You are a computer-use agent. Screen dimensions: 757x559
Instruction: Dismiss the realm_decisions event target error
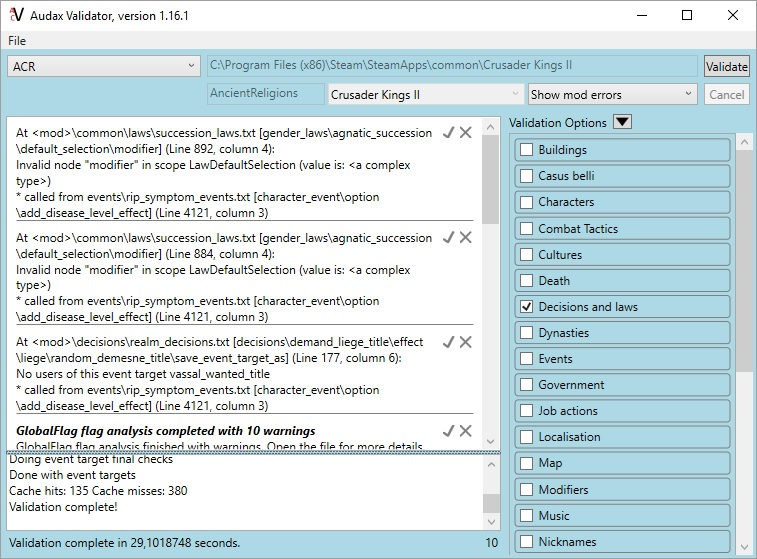point(466,342)
